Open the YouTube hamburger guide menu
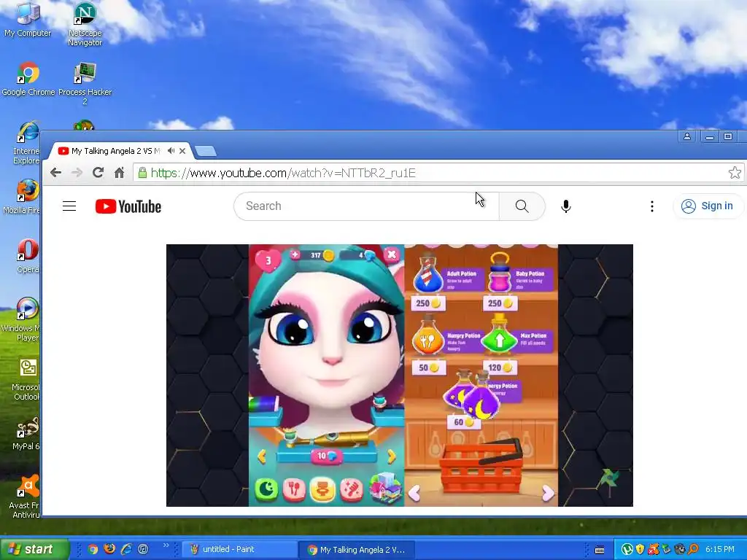Screen dimensions: 747x560 coord(69,206)
